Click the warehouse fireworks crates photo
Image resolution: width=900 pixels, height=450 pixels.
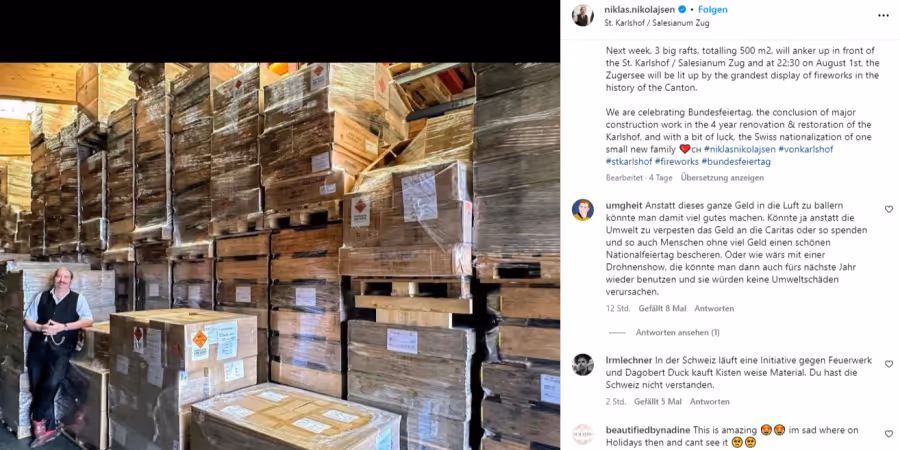click(280, 256)
